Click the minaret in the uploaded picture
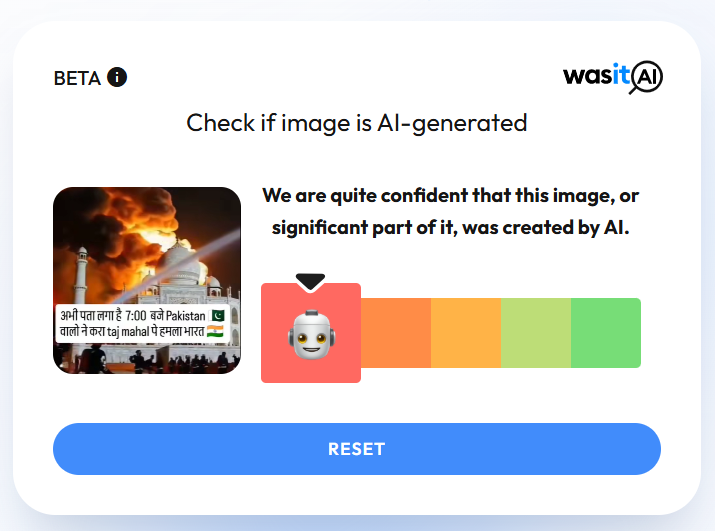715x531 pixels. click(81, 277)
